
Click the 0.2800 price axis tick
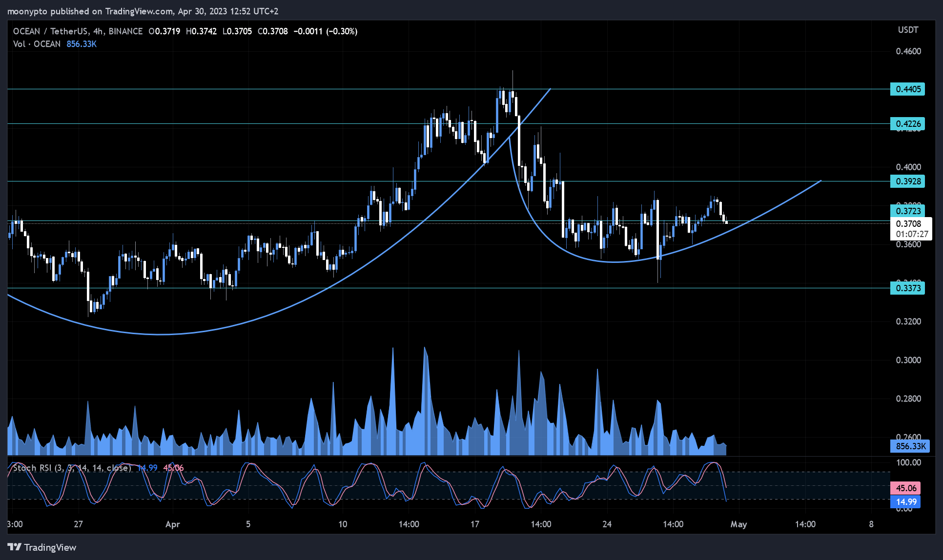click(908, 399)
